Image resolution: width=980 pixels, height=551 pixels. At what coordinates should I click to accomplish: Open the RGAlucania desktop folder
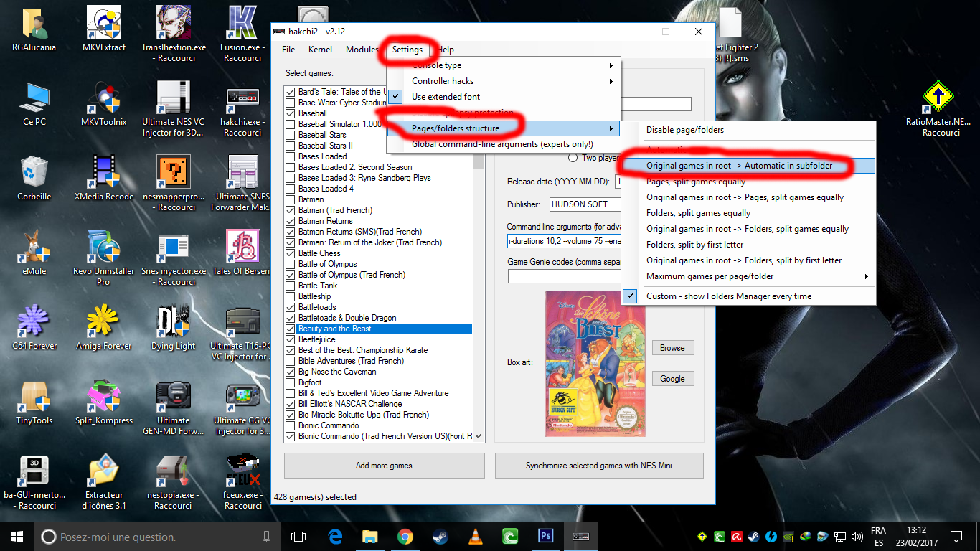coord(34,29)
